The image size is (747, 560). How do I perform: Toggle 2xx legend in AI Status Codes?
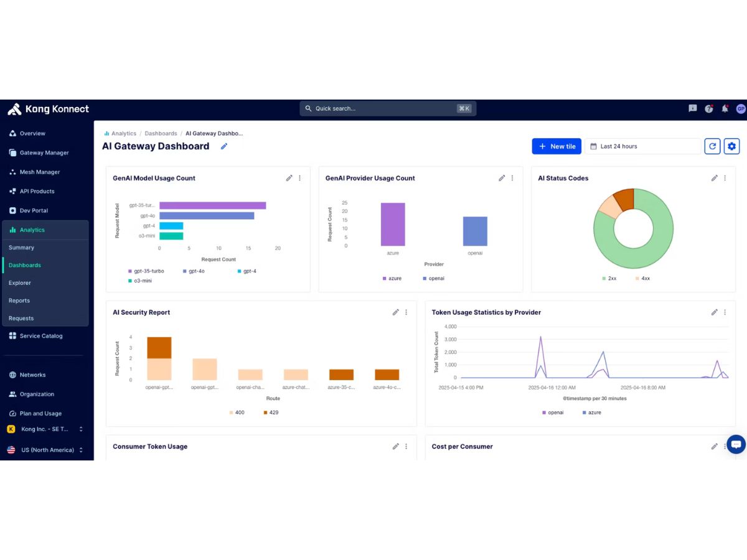(609, 278)
